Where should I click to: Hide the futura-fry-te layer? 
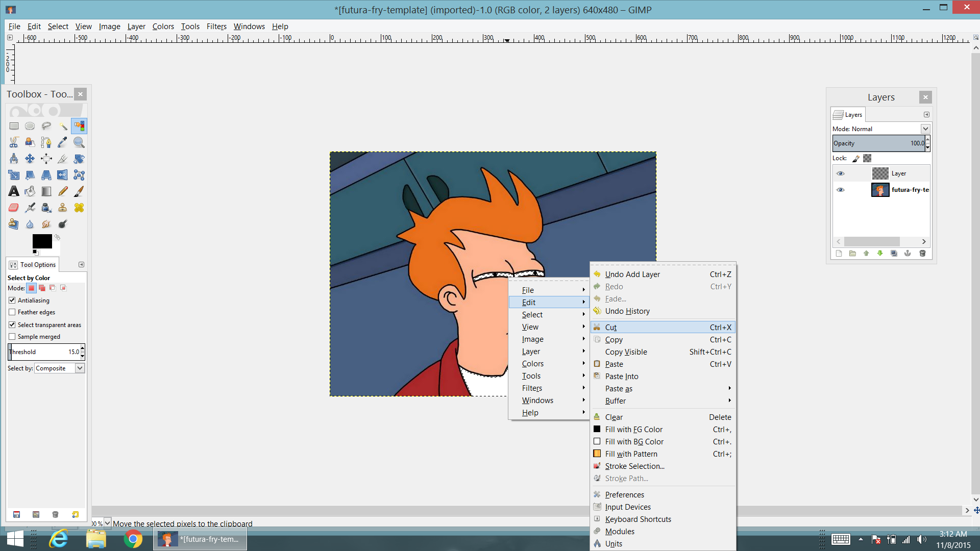840,190
